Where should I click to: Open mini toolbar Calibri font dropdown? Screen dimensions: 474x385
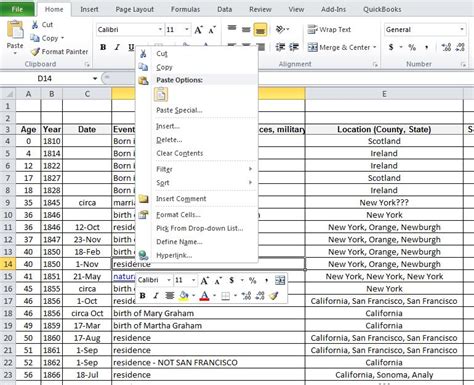click(169, 280)
